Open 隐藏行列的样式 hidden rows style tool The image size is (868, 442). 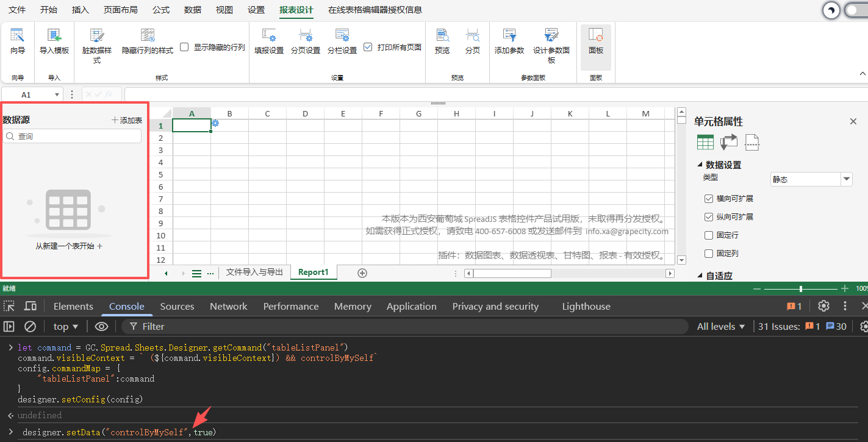(148, 41)
